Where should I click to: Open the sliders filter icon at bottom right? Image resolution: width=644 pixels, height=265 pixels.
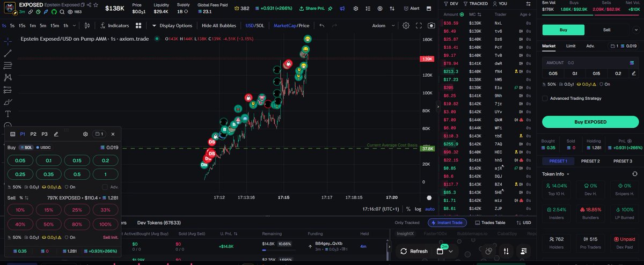pyautogui.click(x=506, y=251)
